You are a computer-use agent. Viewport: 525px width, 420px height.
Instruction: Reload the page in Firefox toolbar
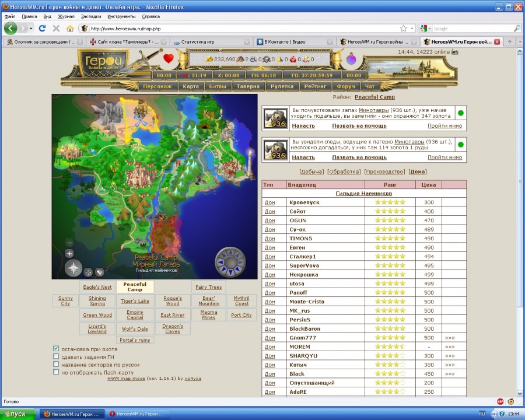click(x=42, y=28)
